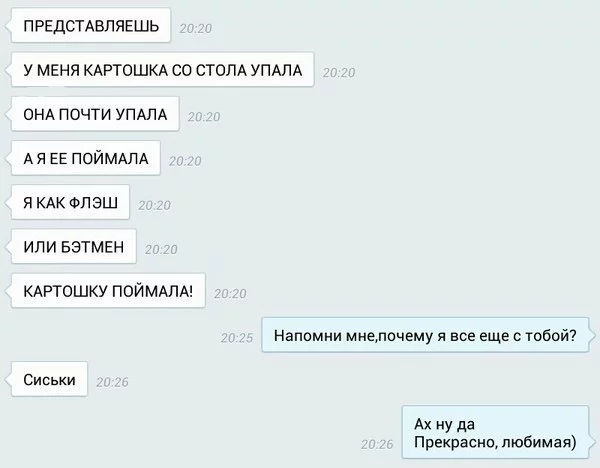The width and height of the screenshot is (600, 468).
Task: Click the 20:26 timestamp next to 'Сиськи'
Action: (112, 382)
